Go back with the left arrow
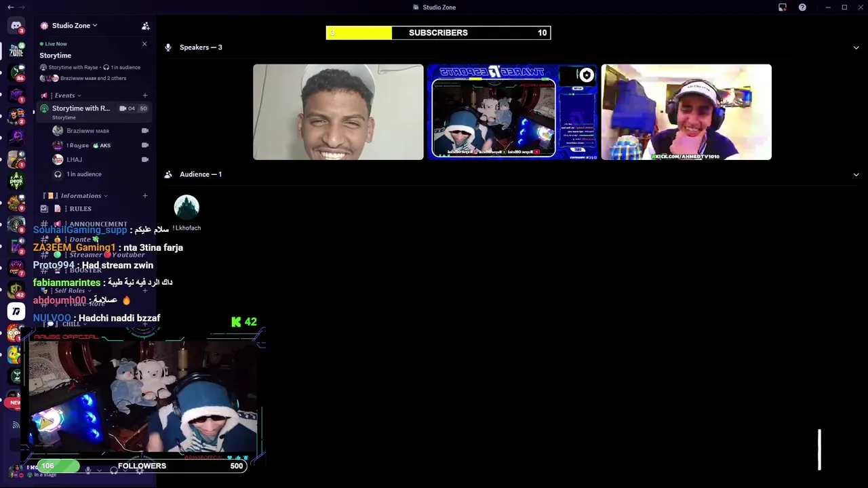This screenshot has height=488, width=868. coord(10,7)
